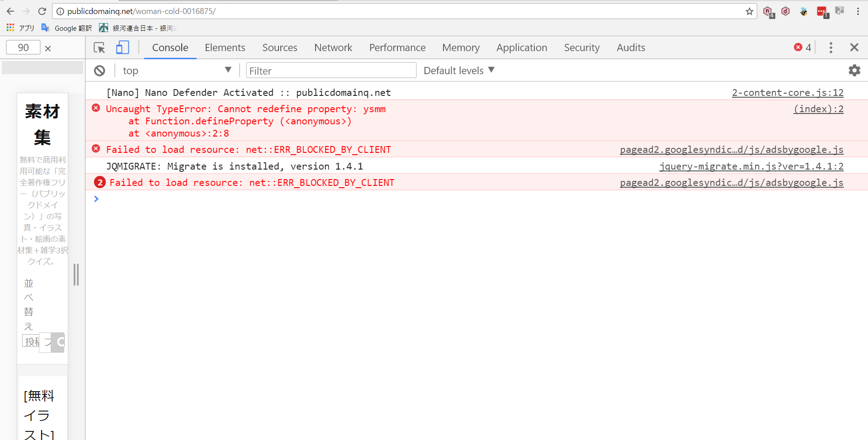Switch to the Sources tab
The image size is (868, 440).
tap(279, 47)
